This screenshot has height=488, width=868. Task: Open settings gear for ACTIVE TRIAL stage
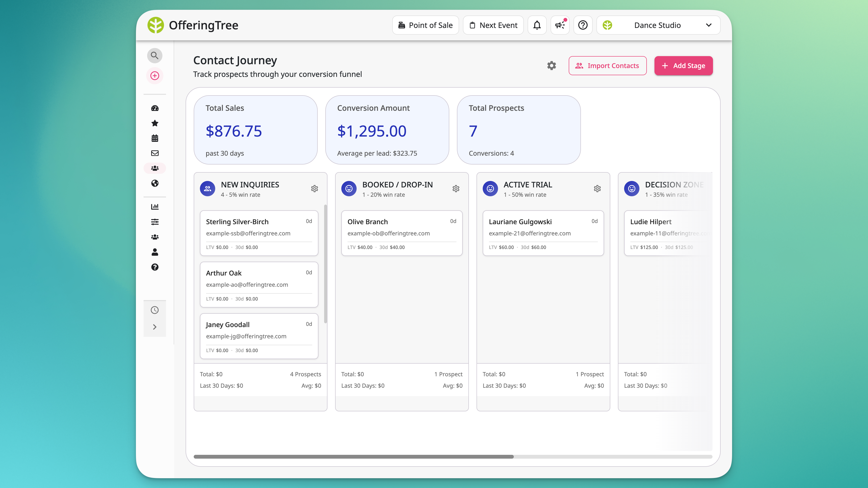[597, 189]
